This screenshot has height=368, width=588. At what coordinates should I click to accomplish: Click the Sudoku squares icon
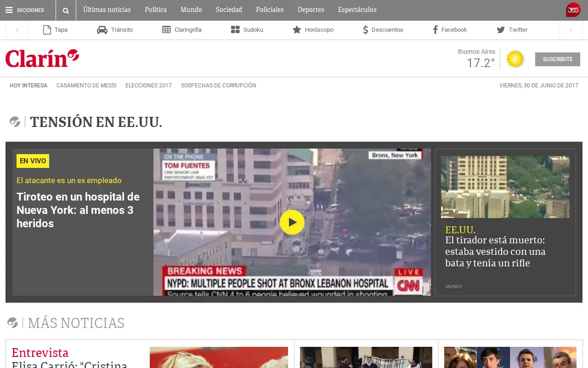(235, 30)
